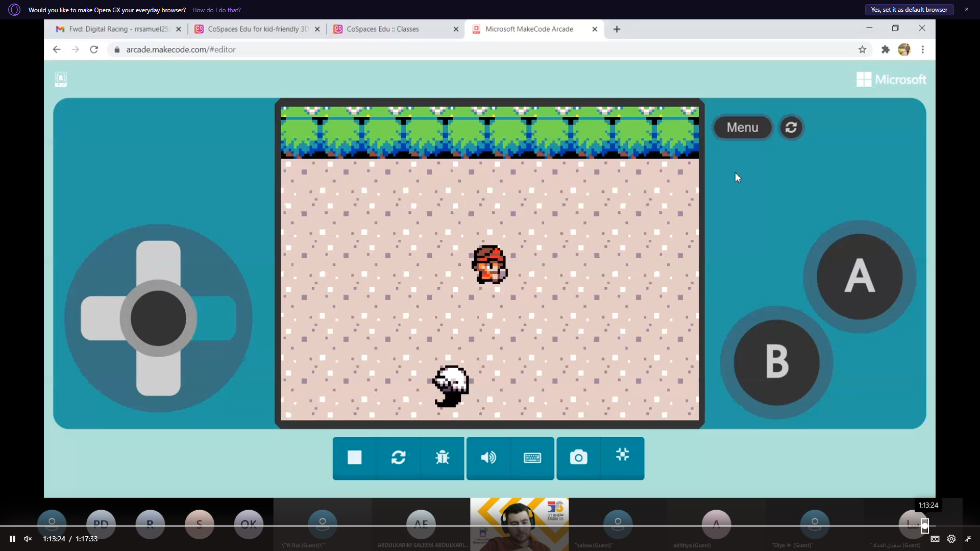This screenshot has width=980, height=551.
Task: Click 'How do I do that?' link
Action: [216, 10]
